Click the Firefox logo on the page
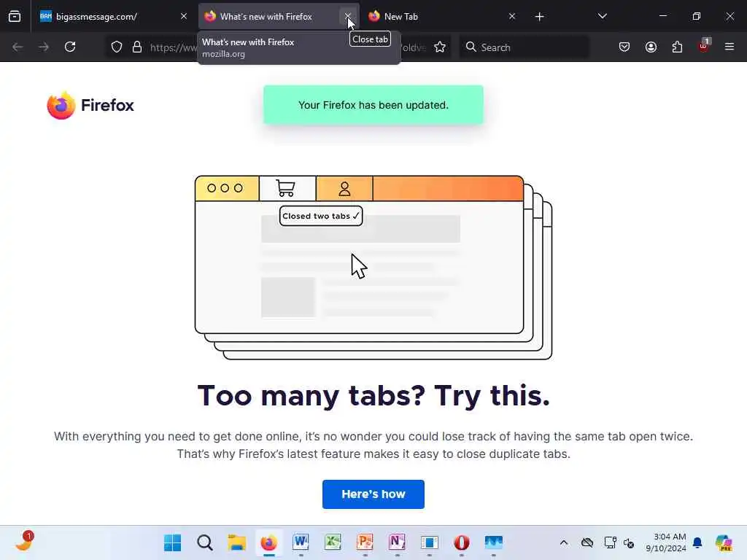747x560 pixels. (90, 105)
